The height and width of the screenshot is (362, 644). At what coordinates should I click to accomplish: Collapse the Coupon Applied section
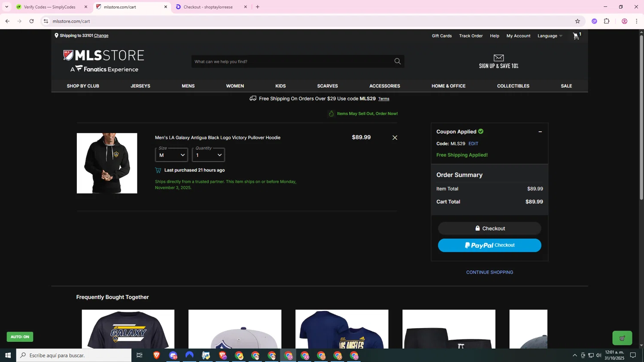pyautogui.click(x=540, y=132)
